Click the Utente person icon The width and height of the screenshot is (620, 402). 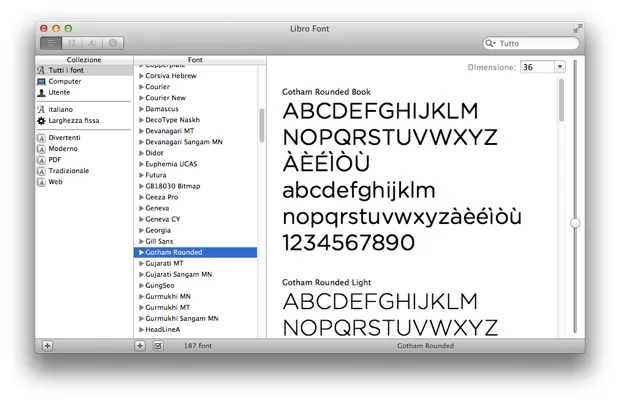click(41, 92)
